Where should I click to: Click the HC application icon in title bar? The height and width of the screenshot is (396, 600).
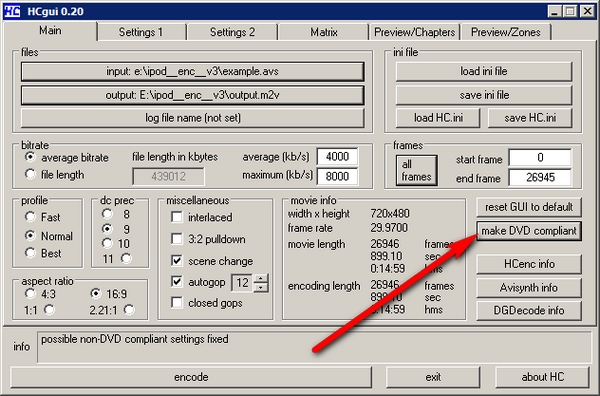[x=12, y=11]
